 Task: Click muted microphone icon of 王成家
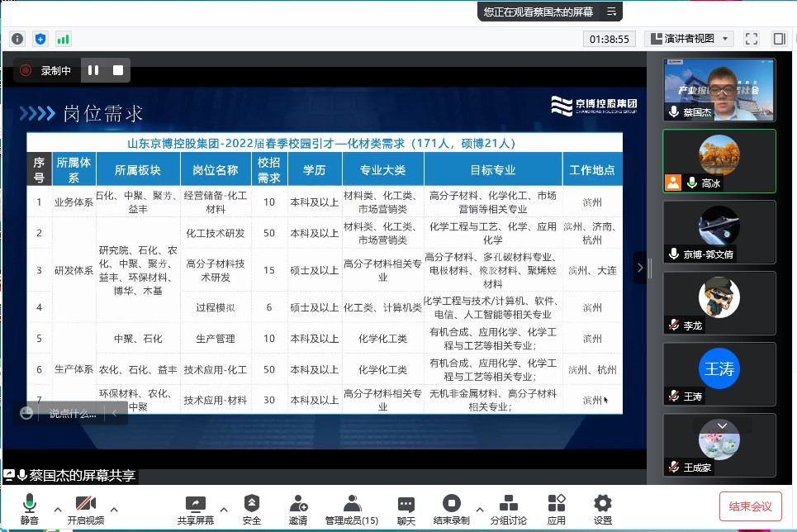[674, 467]
